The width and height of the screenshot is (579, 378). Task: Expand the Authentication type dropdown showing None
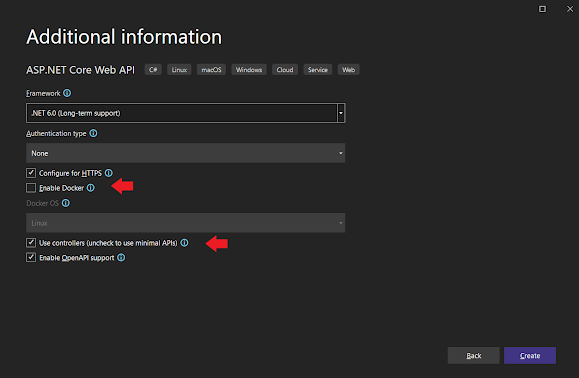(185, 153)
